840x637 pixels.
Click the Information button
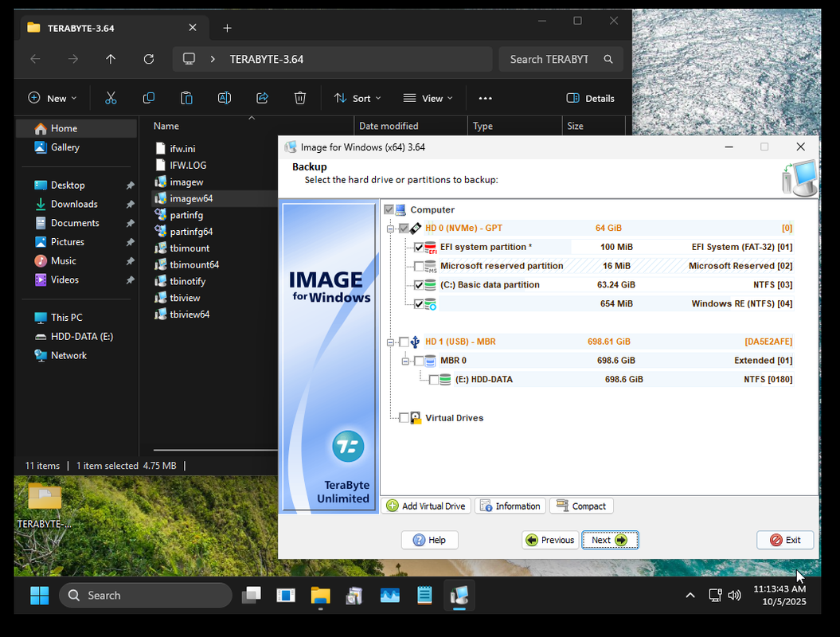pos(510,506)
